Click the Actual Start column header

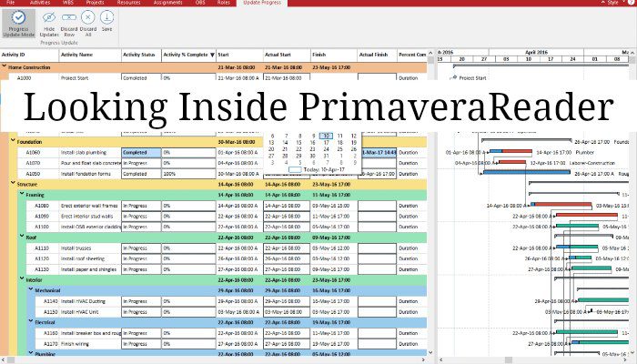287,55
